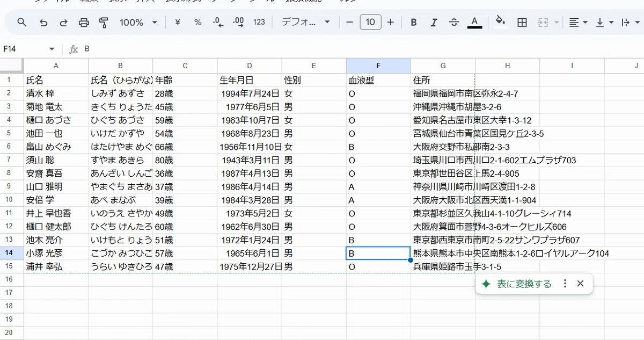The height and width of the screenshot is (340, 644).
Task: Open the horizontal align dropdown
Action: click(x=578, y=23)
